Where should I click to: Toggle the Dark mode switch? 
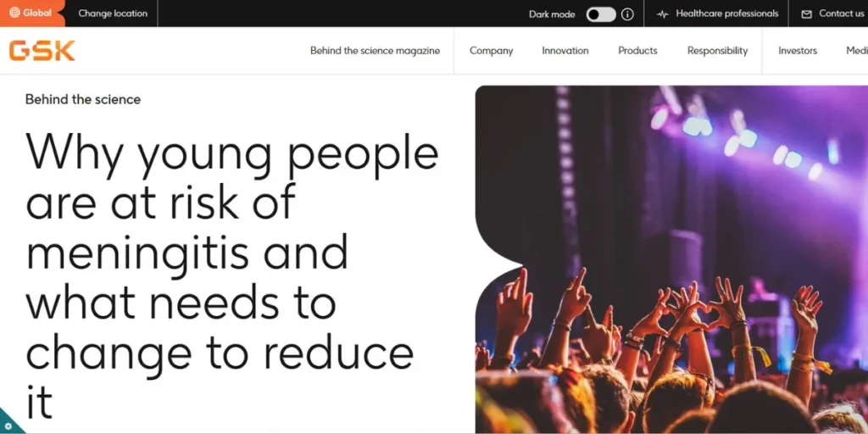pyautogui.click(x=601, y=14)
